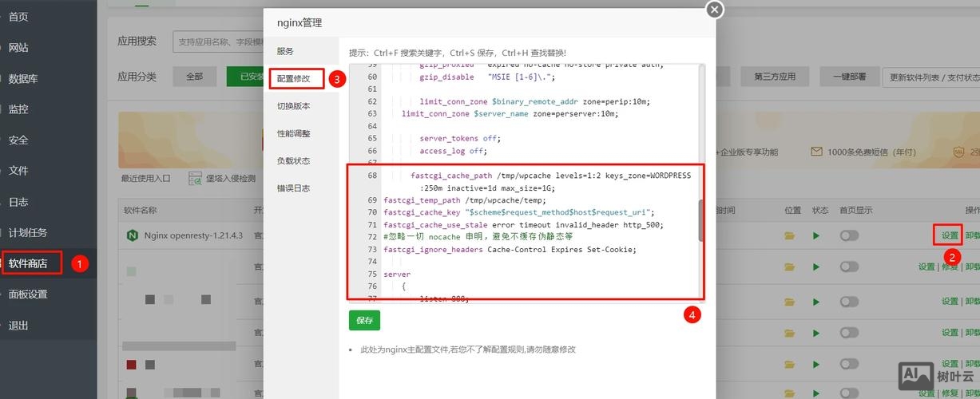Click 退出 in the sidebar
Viewport: 980px width, 399px height.
pyautogui.click(x=18, y=326)
